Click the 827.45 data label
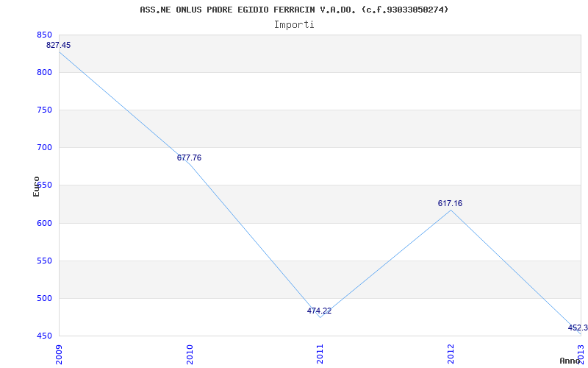588x368 pixels. 58,45
